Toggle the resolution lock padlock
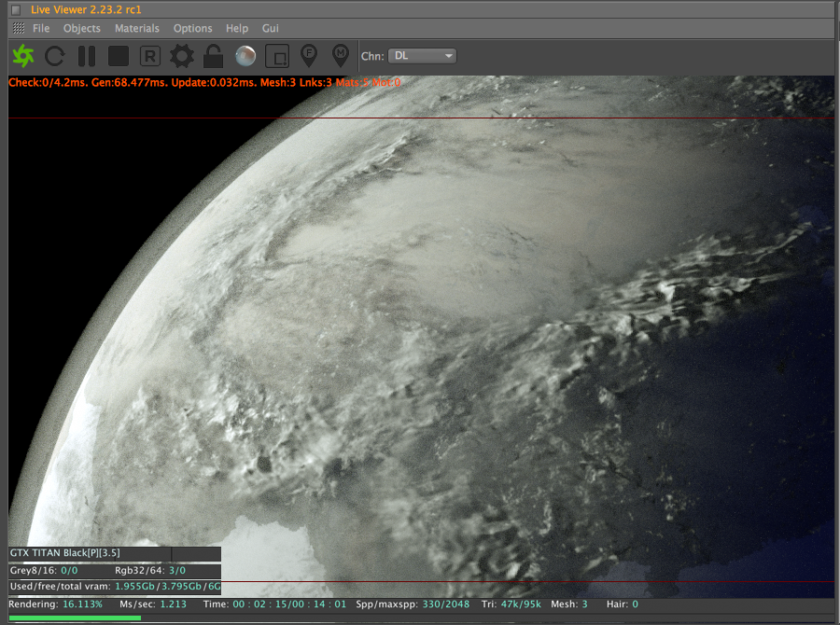 214,56
